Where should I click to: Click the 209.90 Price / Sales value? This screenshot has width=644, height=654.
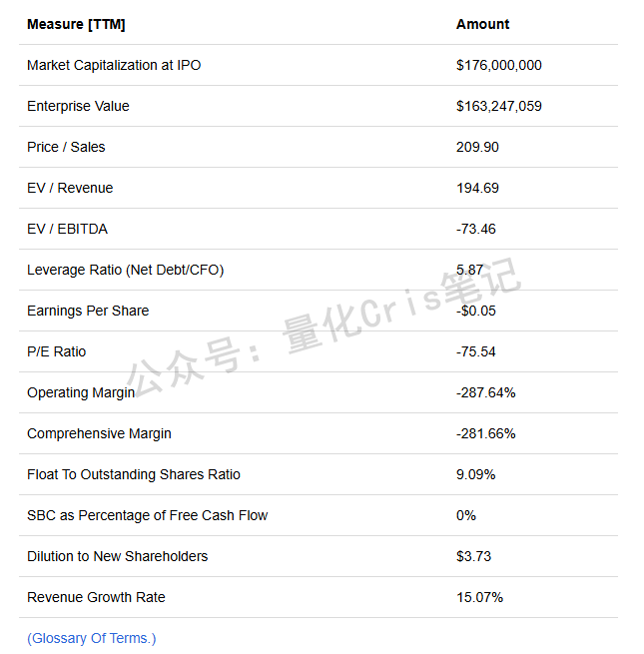point(477,147)
